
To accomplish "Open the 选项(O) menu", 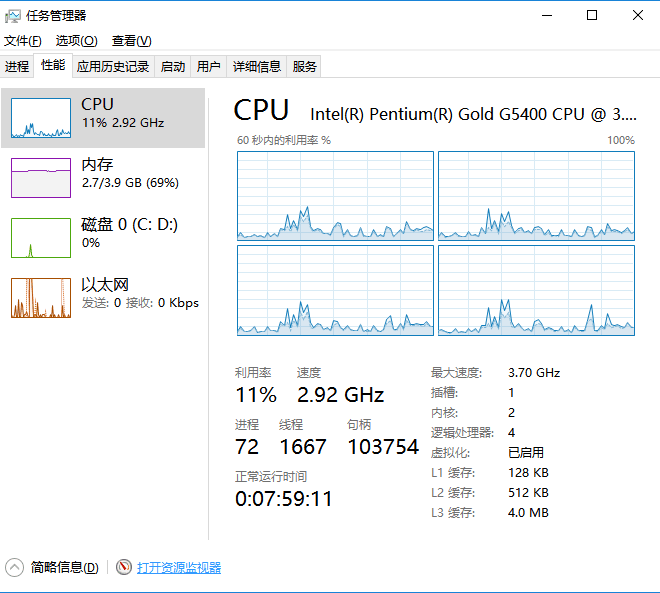I will (x=76, y=41).
